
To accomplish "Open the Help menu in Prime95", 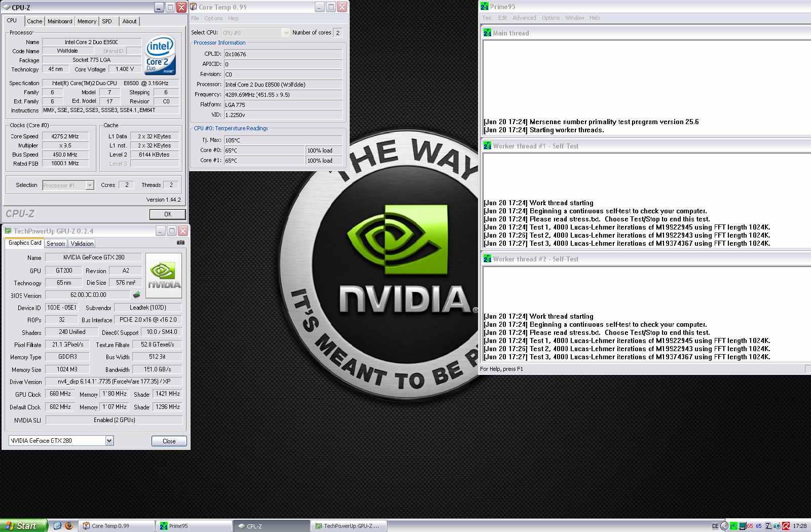I will (595, 18).
